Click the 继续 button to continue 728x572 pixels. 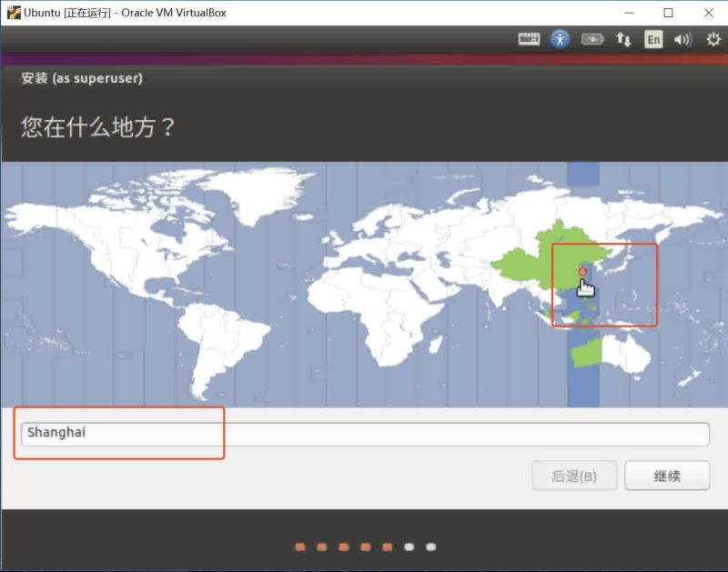(668, 476)
